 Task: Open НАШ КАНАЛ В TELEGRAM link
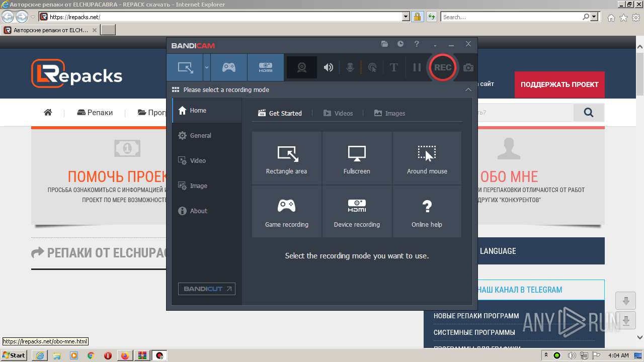click(519, 290)
